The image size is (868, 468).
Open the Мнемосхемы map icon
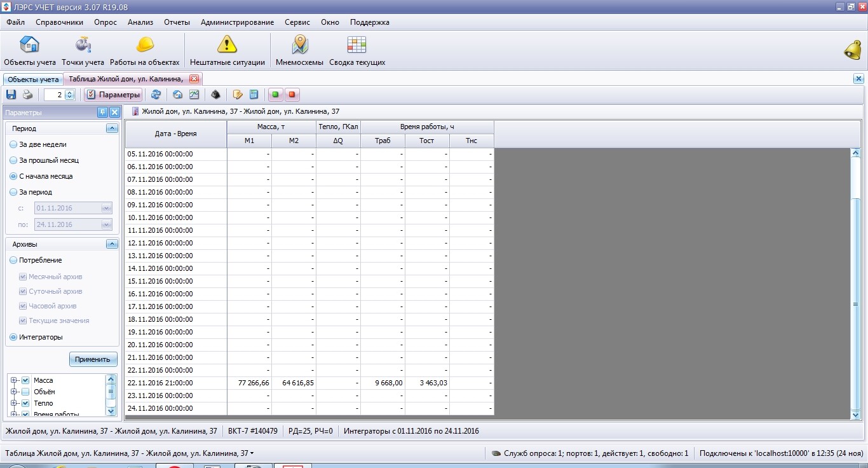point(299,51)
